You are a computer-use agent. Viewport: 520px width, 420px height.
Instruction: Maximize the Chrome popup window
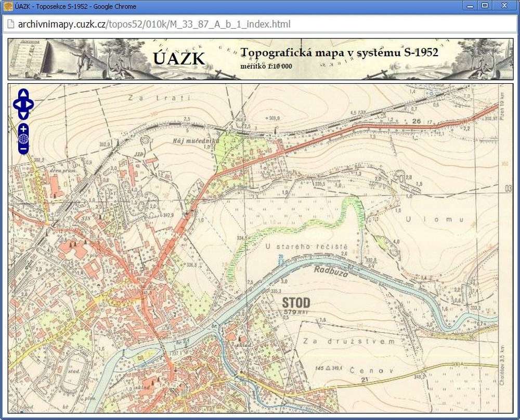(x=485, y=6)
